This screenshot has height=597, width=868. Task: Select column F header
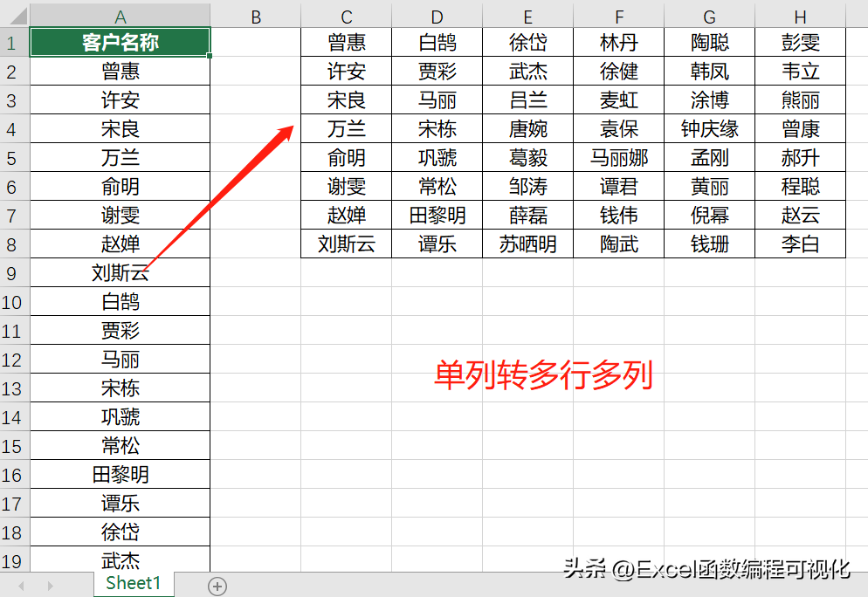619,16
